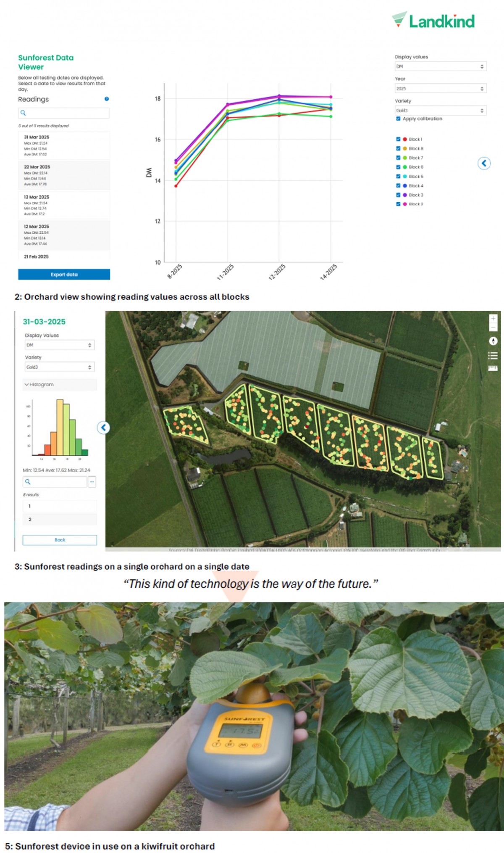Image resolution: width=504 pixels, height=853 pixels.
Task: Click the Landkind logo
Action: tap(433, 20)
